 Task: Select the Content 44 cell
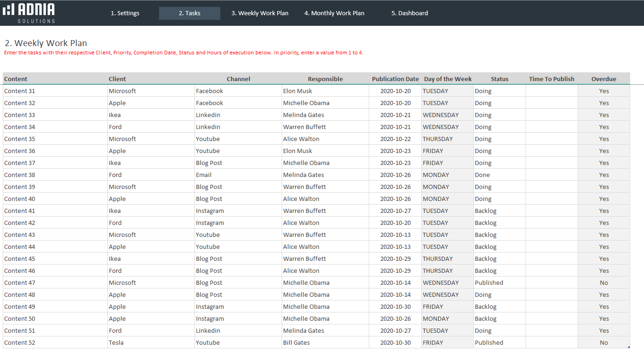coord(20,247)
